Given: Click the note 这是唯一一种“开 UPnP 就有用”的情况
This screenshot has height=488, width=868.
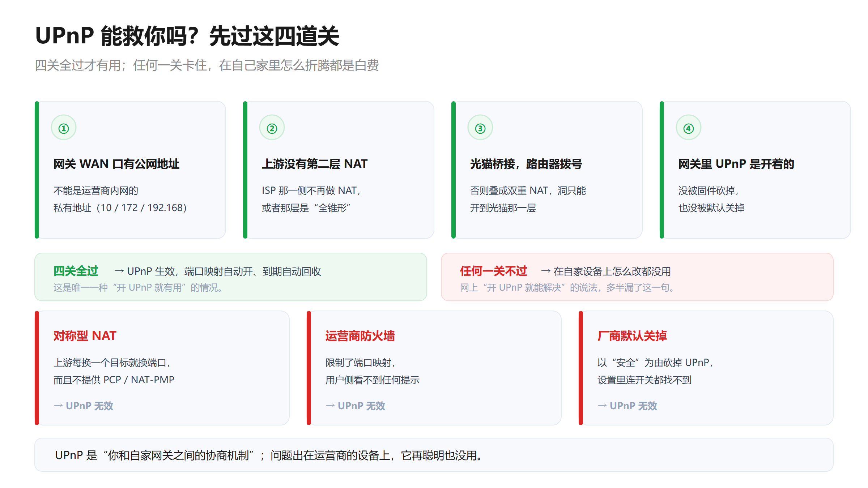Looking at the screenshot, I should (138, 288).
